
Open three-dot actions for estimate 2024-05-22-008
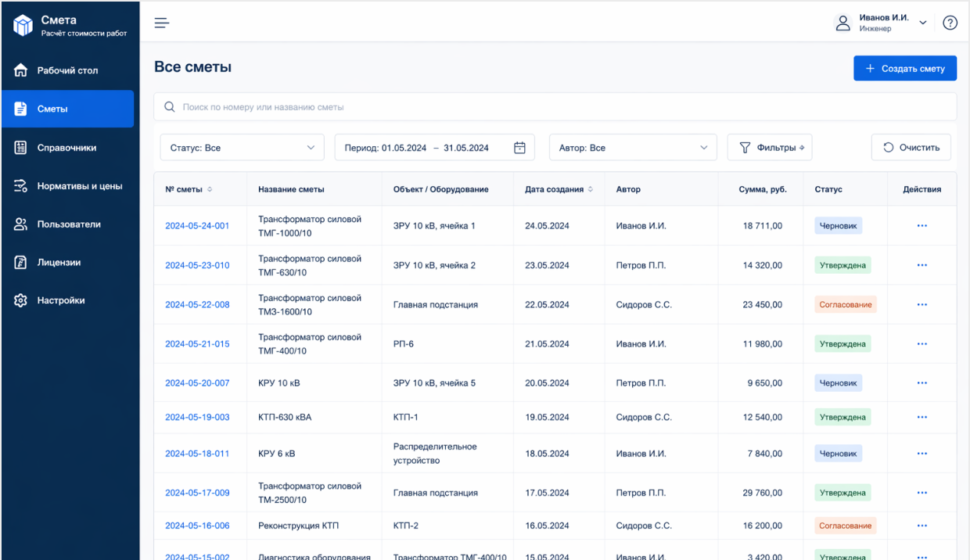pyautogui.click(x=921, y=305)
